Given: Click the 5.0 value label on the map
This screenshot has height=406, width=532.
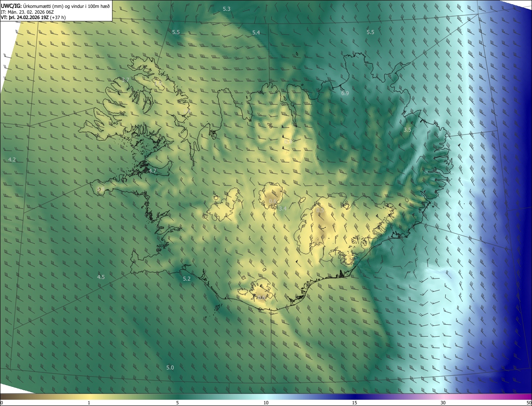Looking at the screenshot, I should 170,367.
